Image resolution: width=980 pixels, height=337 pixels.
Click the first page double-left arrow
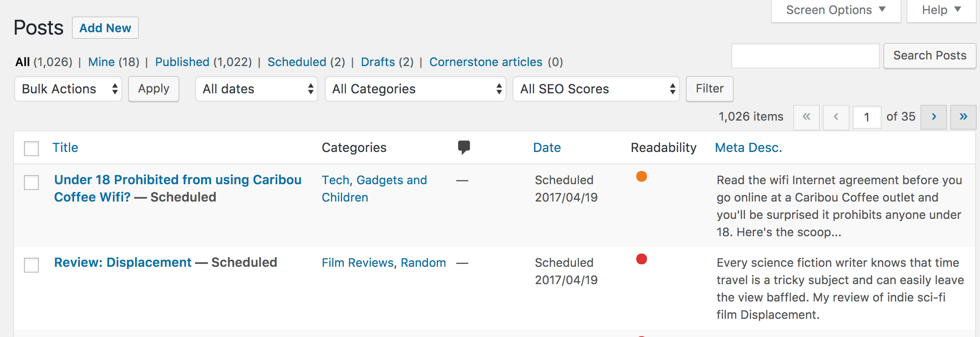click(x=806, y=117)
